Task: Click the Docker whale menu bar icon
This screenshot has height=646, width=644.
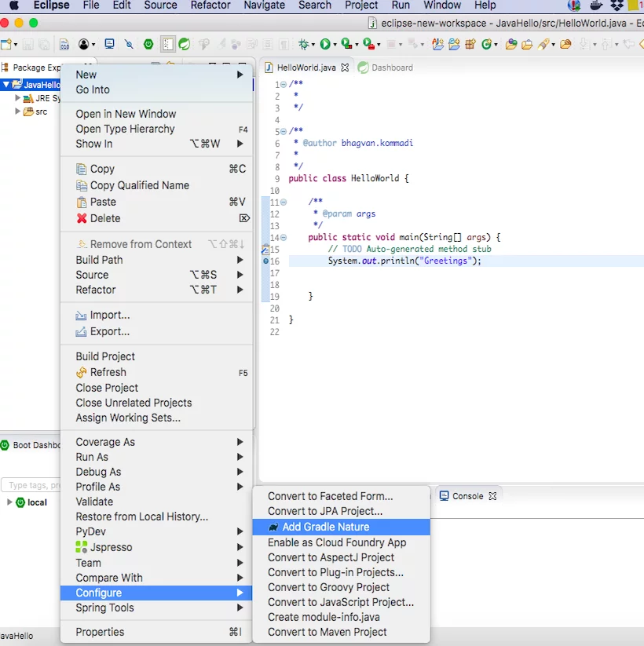Action: [x=596, y=5]
